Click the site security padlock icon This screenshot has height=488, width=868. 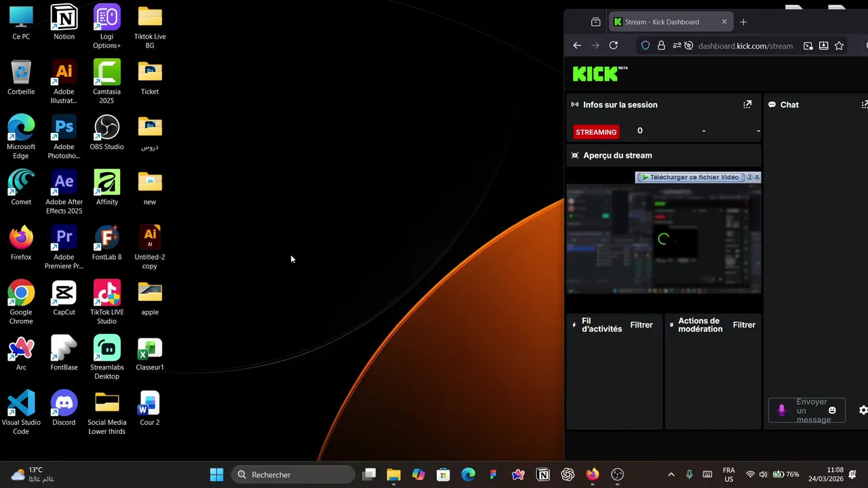coord(661,45)
